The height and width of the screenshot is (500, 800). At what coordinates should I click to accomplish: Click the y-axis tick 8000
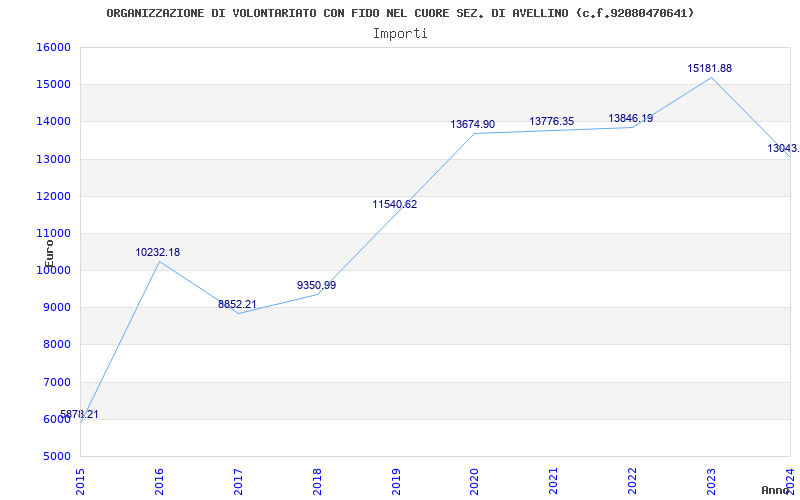pos(56,345)
